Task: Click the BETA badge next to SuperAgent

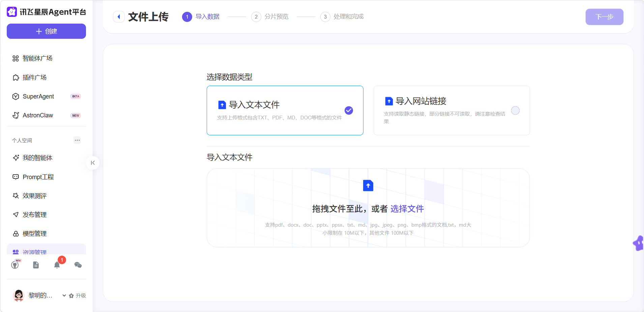Action: [76, 96]
